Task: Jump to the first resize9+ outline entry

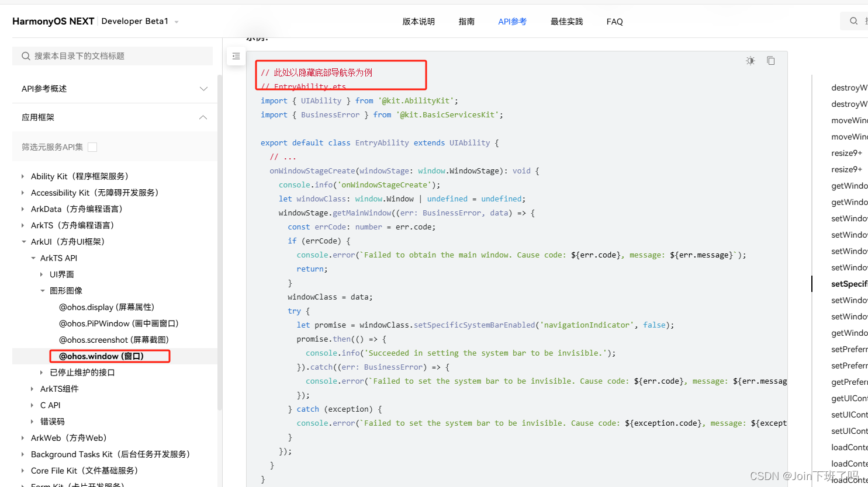Action: [x=847, y=153]
